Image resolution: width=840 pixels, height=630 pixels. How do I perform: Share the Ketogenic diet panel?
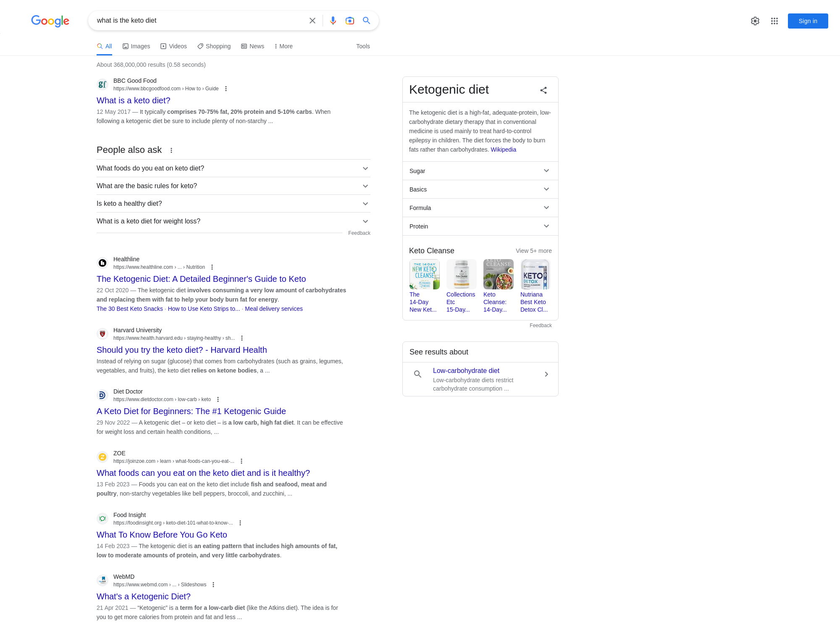543,90
